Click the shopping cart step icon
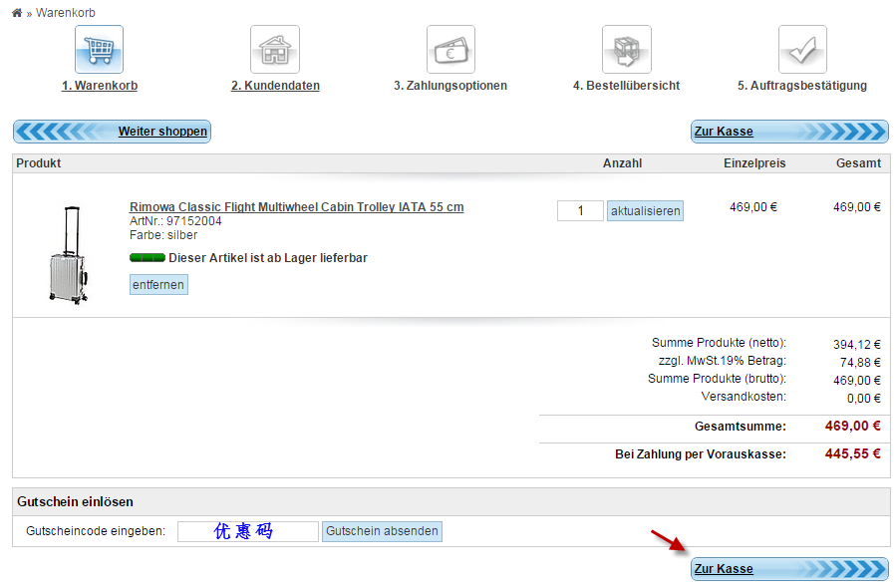This screenshot has width=894, height=588. click(x=99, y=50)
